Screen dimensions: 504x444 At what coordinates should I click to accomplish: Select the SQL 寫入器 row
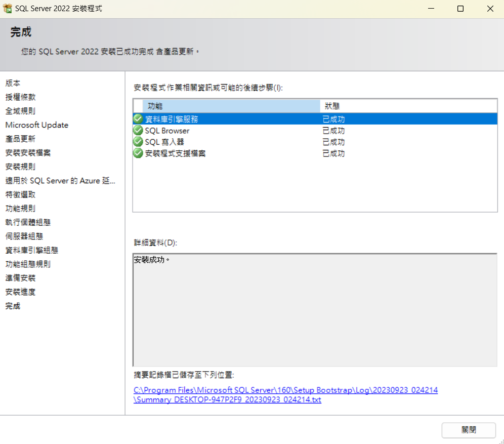click(x=315, y=142)
